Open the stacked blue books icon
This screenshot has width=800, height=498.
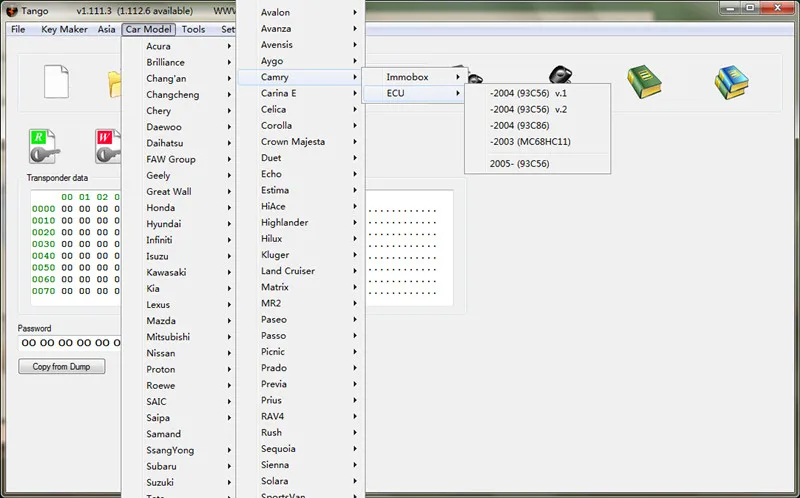[x=732, y=82]
